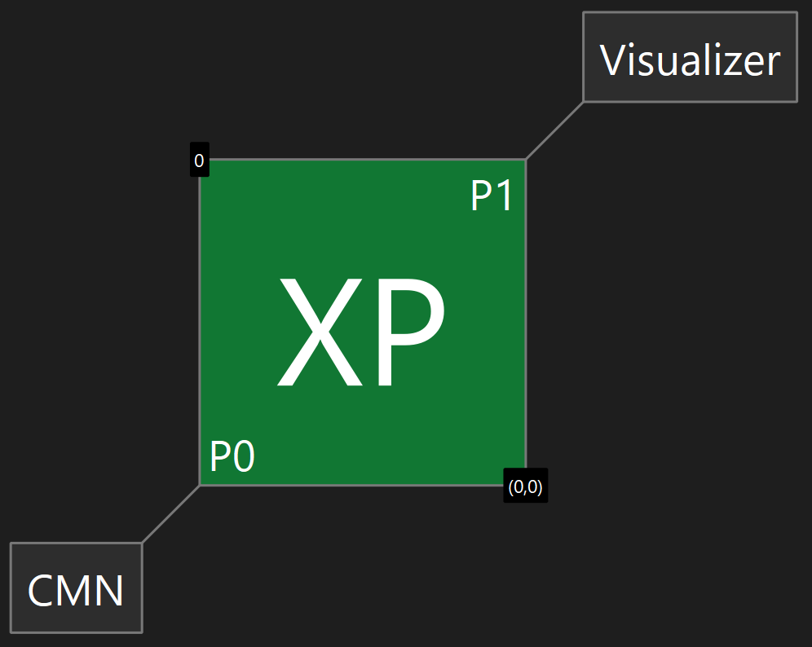
Task: Select the CMN node box
Action: [x=76, y=588]
